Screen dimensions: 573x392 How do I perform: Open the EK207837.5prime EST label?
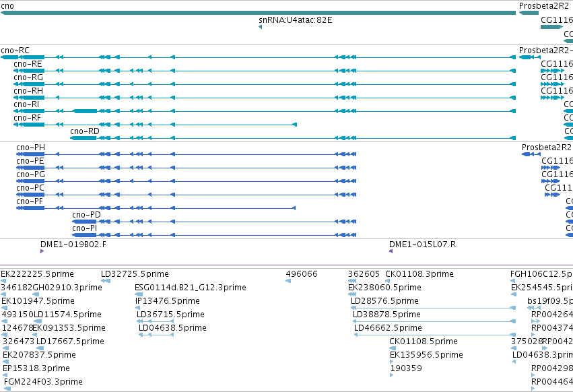click(x=40, y=355)
